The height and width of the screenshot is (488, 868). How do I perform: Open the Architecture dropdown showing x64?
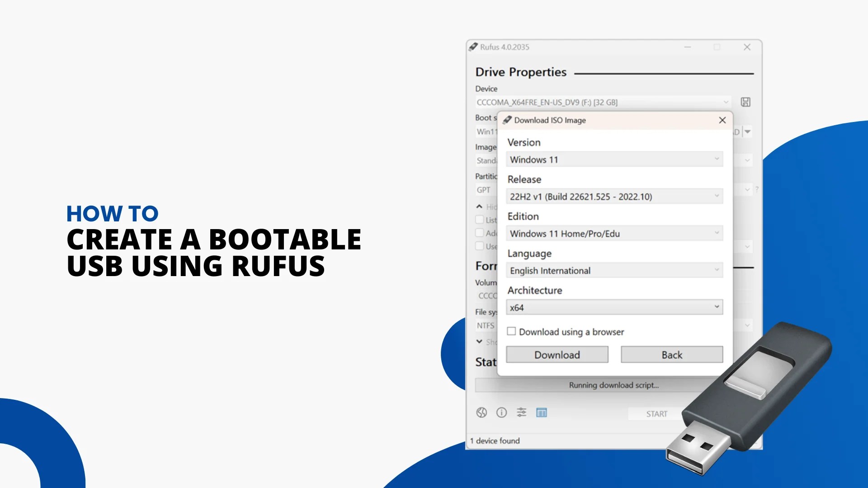tap(613, 307)
